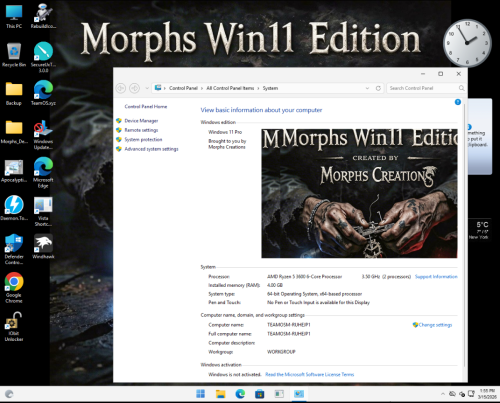500x403 pixels.
Task: Open Google Chrome desktop shortcut
Action: (14, 287)
